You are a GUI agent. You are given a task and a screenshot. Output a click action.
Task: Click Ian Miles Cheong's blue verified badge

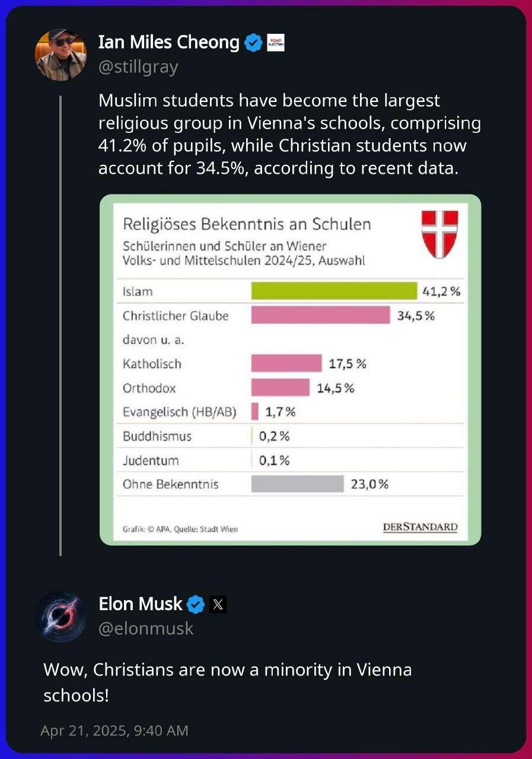(x=254, y=43)
